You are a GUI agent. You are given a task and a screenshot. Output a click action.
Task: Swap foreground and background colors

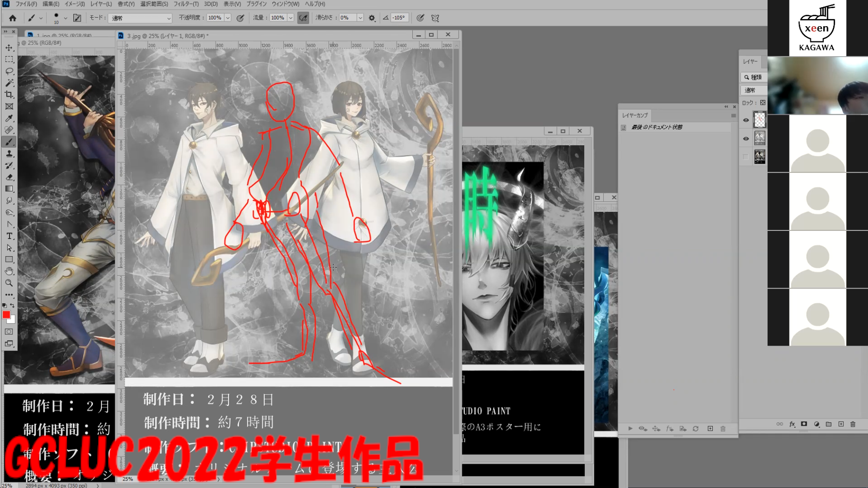tap(12, 306)
